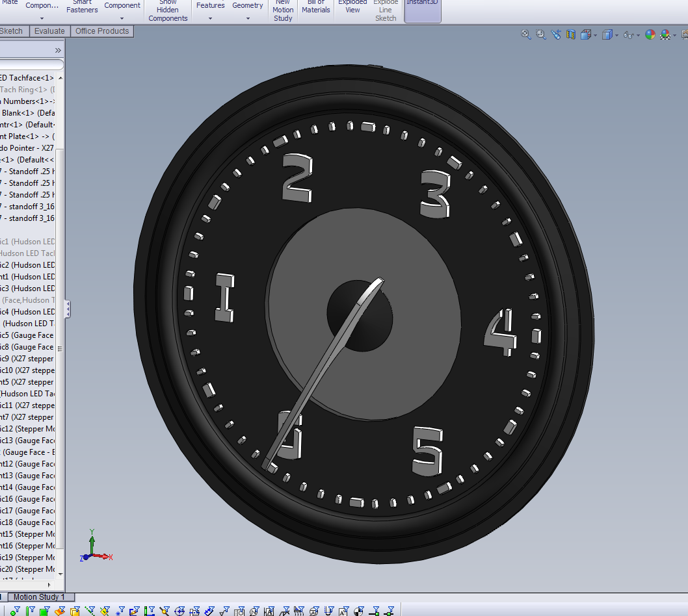Image resolution: width=688 pixels, height=616 pixels.
Task: Select the Motion Study 1 tab
Action: [x=39, y=597]
